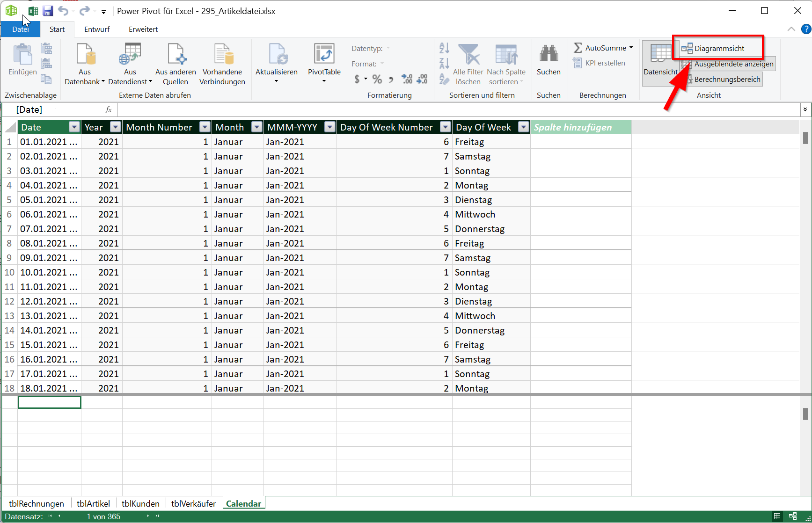Click calculation area vertical scrollbar thumb

pyautogui.click(x=805, y=414)
